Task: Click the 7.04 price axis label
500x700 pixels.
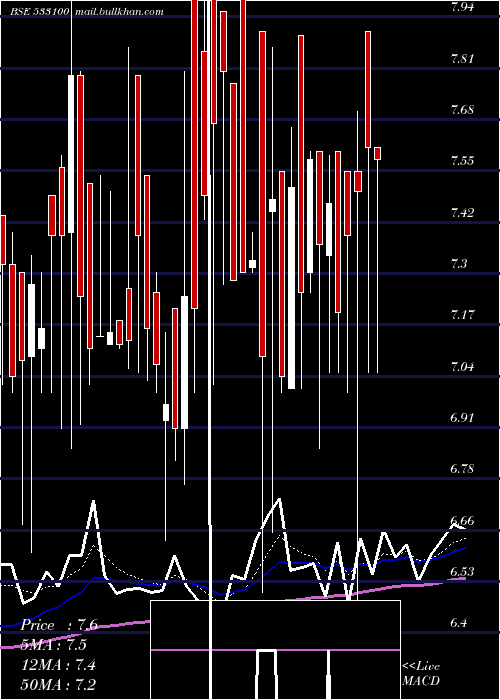Action: click(462, 367)
